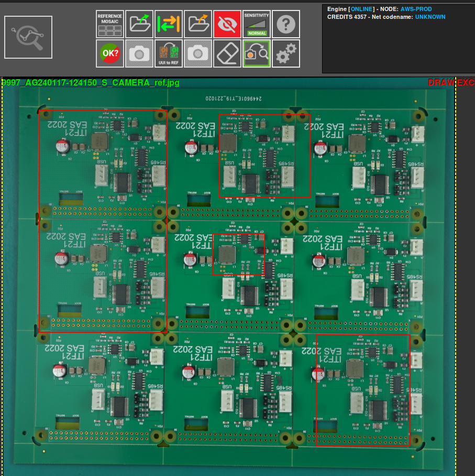Click the camera icon with orange dot
Screen dimensions: 475x476
coord(197,53)
